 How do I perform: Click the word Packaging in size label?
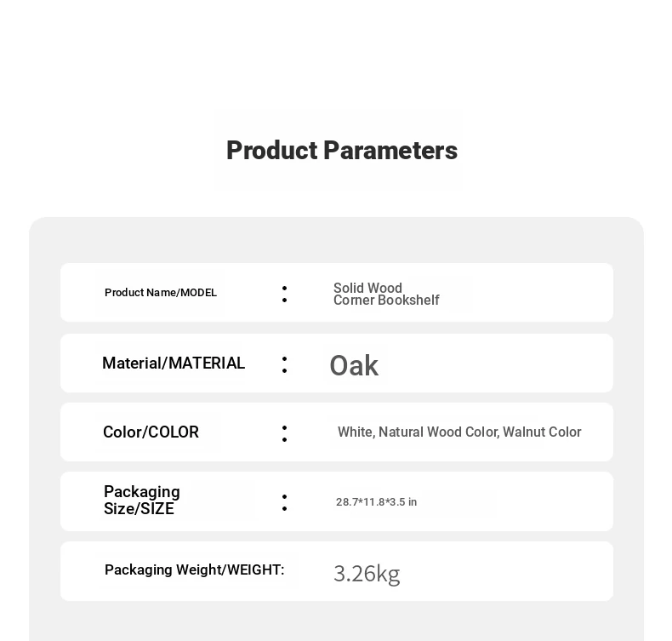pyautogui.click(x=142, y=492)
